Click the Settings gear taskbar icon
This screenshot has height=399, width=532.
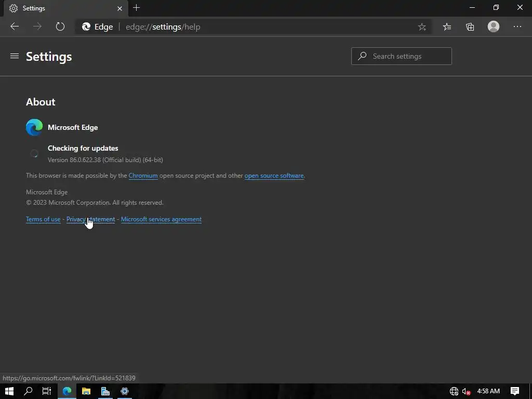[125, 391]
